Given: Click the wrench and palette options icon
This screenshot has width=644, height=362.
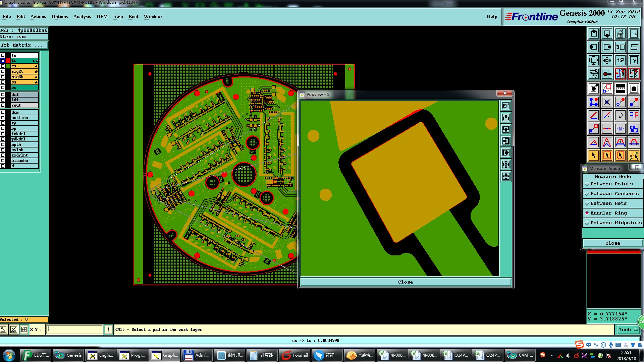Looking at the screenshot, I should coord(593,74).
